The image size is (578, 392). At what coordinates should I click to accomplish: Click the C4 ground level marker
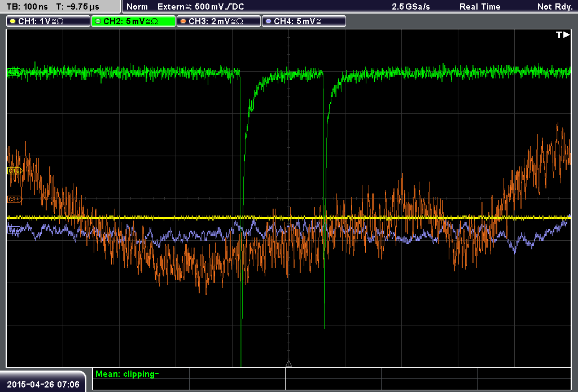coord(14,231)
